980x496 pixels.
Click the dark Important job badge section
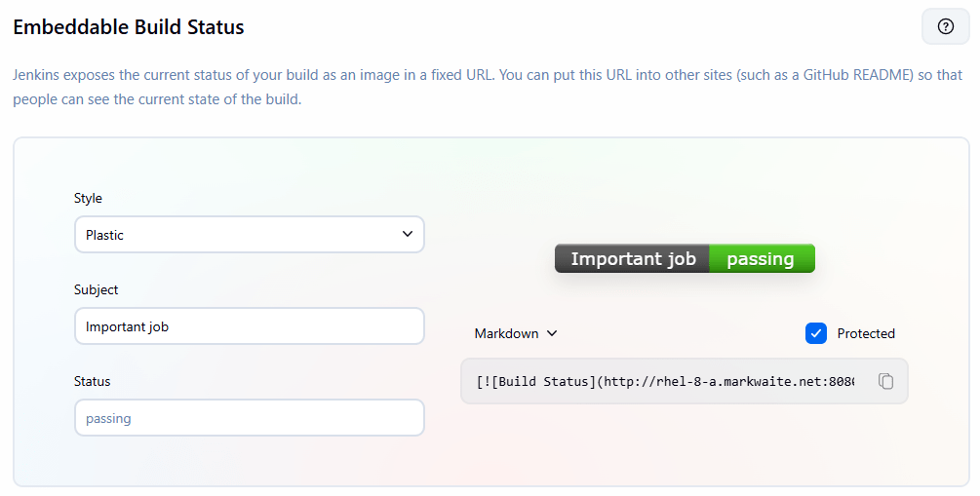click(633, 258)
